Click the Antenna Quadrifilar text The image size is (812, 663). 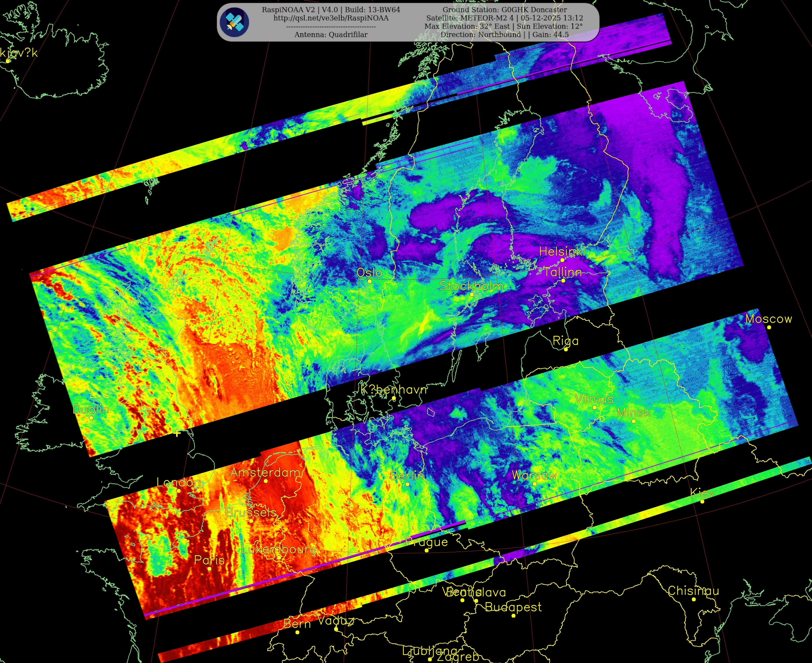(331, 34)
